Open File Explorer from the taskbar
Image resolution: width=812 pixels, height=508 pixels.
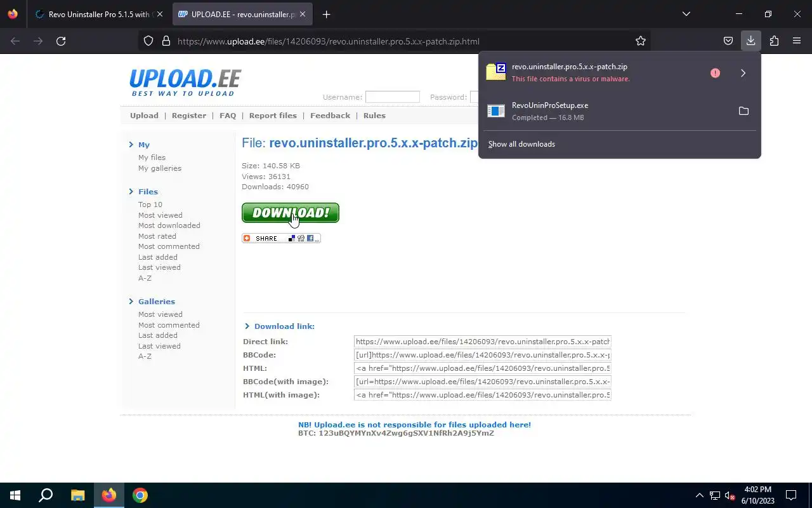tap(77, 495)
